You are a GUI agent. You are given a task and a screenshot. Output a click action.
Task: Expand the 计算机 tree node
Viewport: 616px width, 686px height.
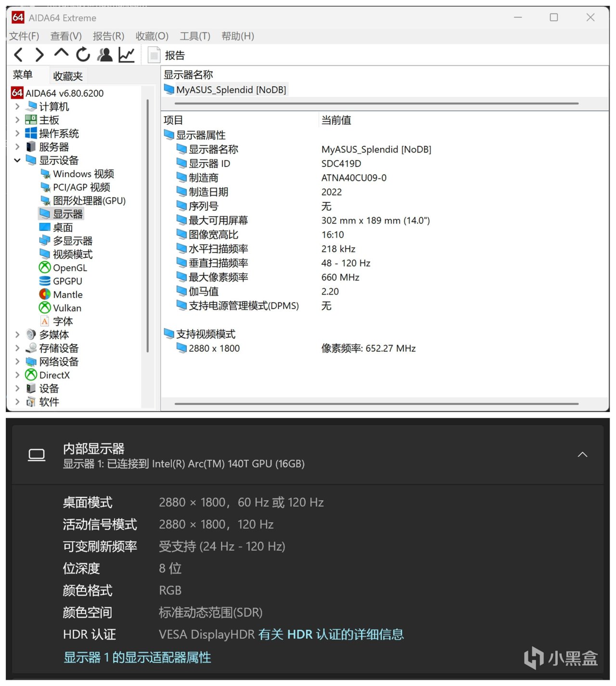click(17, 106)
